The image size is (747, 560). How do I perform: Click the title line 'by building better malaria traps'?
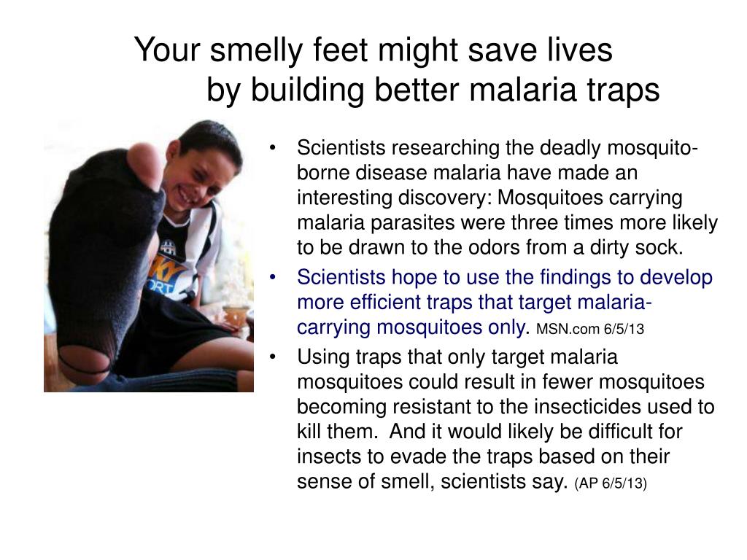pos(433,90)
